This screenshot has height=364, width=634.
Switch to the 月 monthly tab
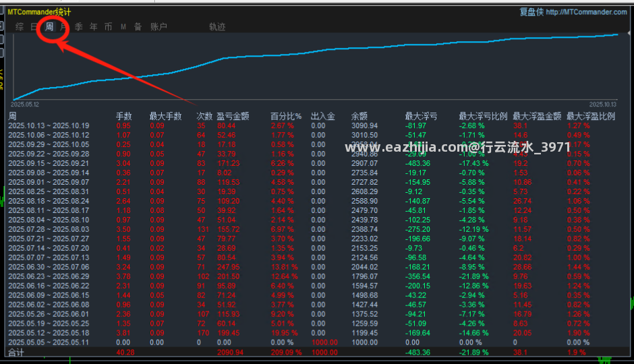click(x=63, y=27)
